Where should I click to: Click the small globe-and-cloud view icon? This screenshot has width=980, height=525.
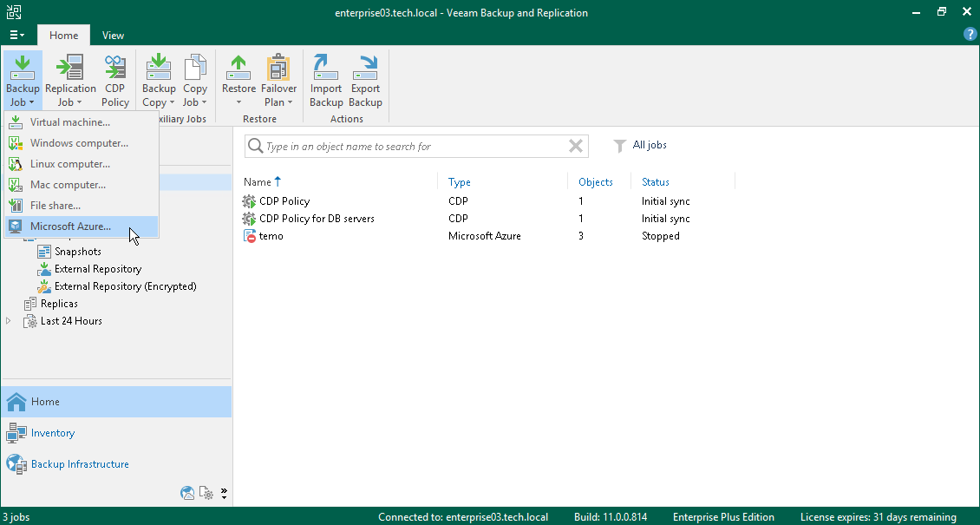click(186, 493)
